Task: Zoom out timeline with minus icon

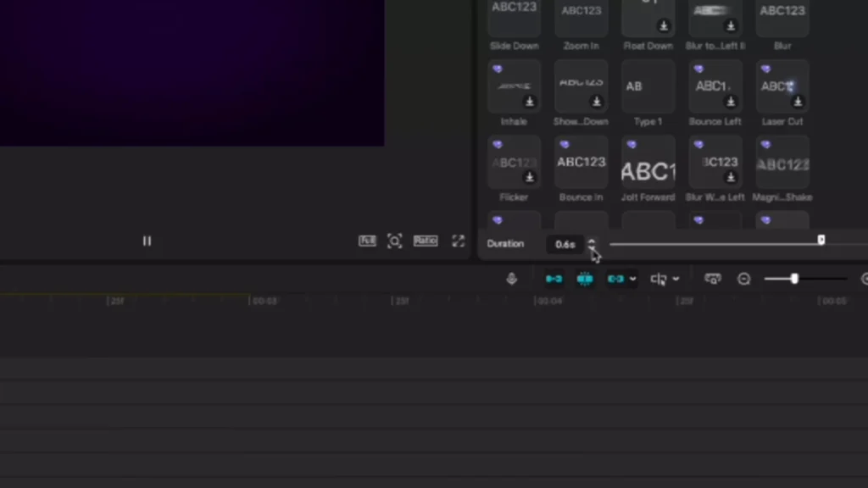Action: pyautogui.click(x=744, y=279)
